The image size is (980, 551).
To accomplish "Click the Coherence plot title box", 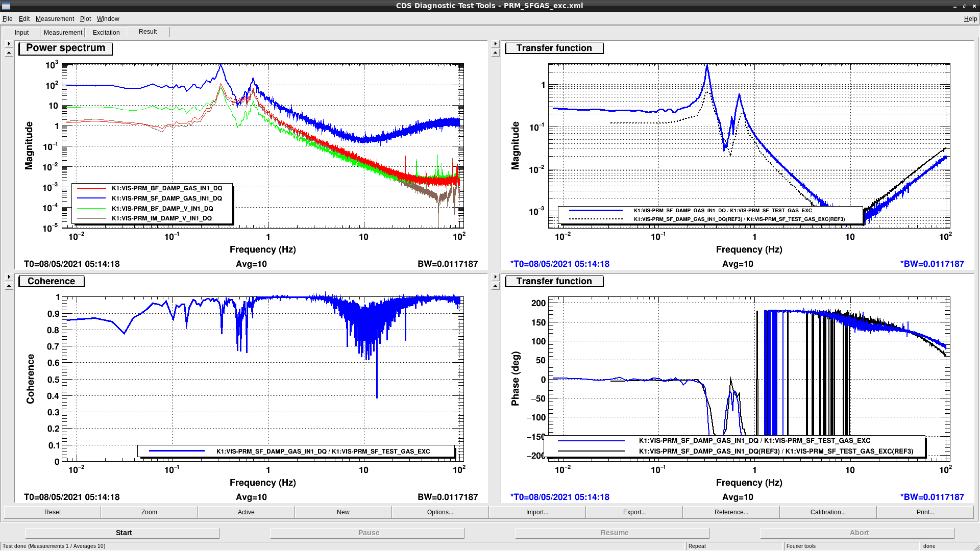I will coord(51,281).
